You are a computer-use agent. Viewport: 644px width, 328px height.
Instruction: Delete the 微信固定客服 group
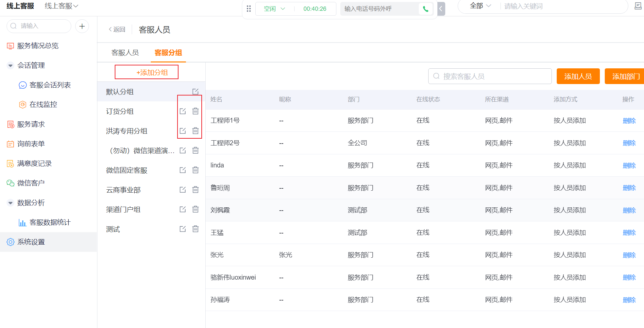pyautogui.click(x=195, y=170)
